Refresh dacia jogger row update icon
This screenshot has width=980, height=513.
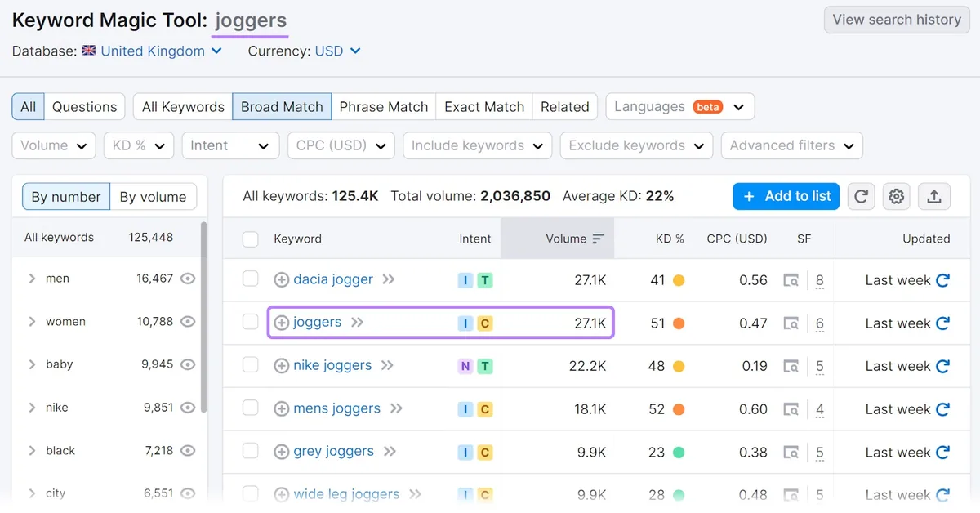coord(942,280)
